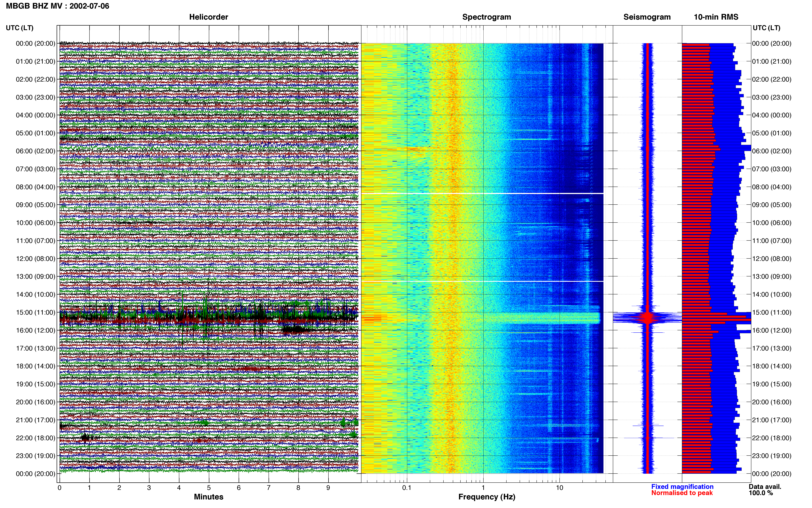
Task: Click the 'Frequency (Hz)' axis label
Action: (487, 497)
